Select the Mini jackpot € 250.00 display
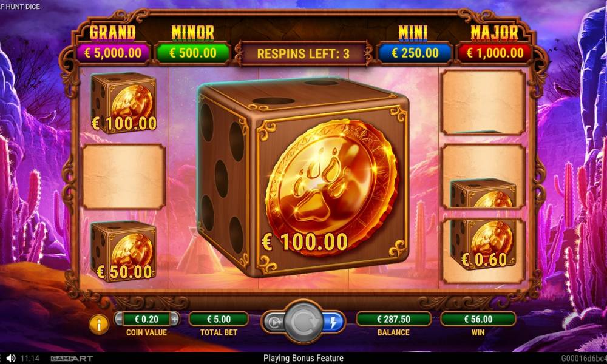Viewport: 607px width, 364px height. [415, 53]
